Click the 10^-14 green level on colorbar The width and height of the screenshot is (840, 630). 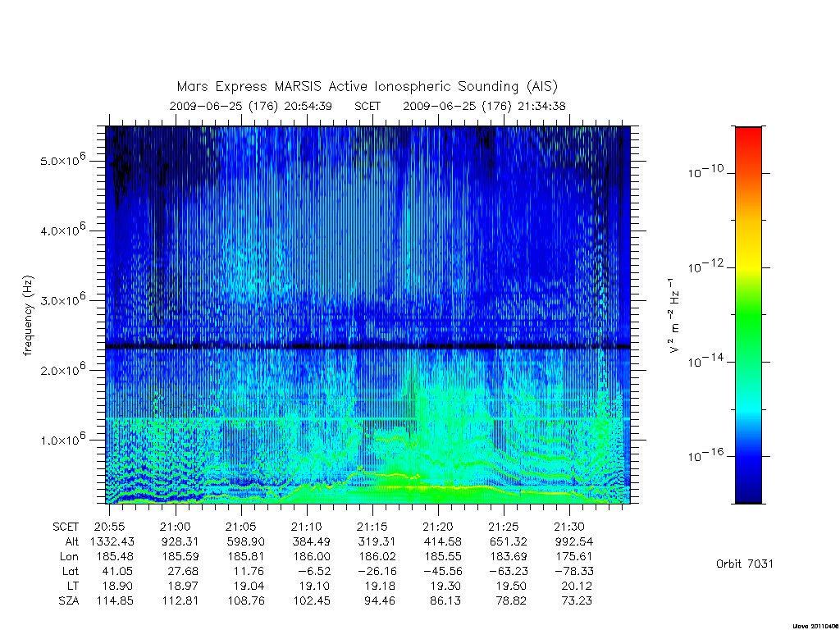coord(748,362)
